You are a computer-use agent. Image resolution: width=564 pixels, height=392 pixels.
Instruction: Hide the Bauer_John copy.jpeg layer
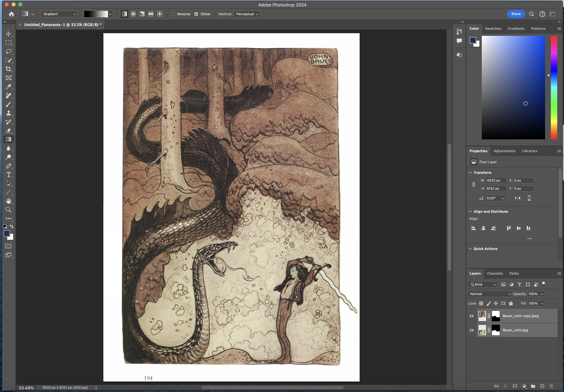point(472,316)
